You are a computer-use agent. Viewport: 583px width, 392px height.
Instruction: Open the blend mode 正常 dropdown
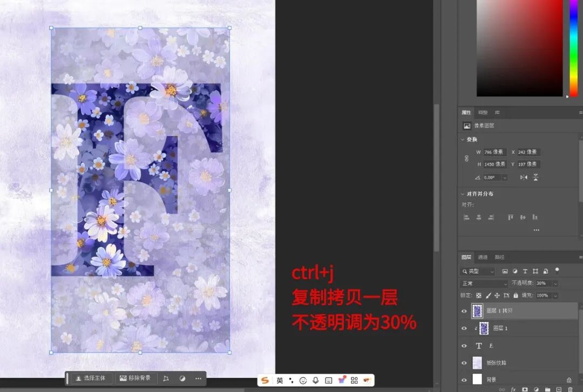[x=483, y=284]
